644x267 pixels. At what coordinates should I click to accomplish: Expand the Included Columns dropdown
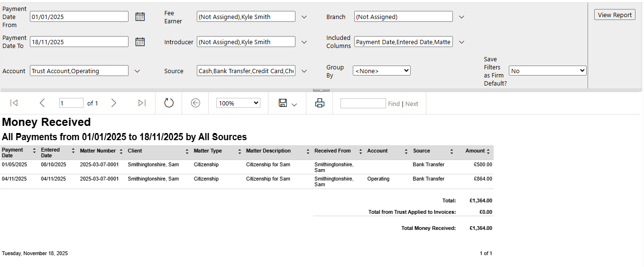tap(461, 42)
